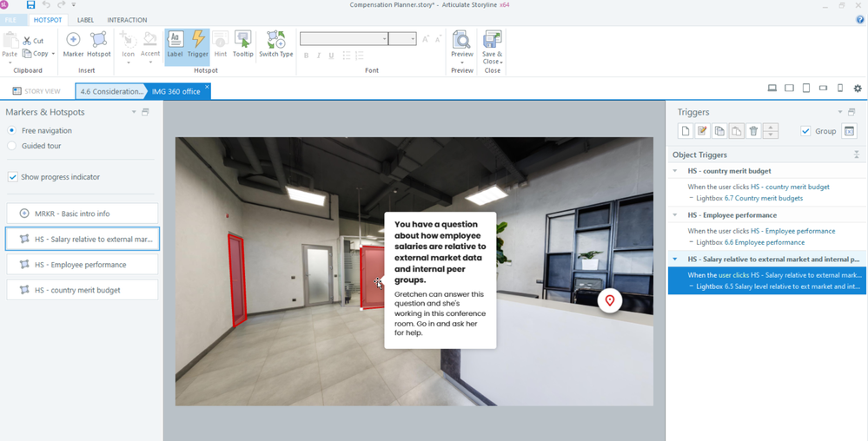Toggle the Group checkbox in Triggers

click(x=805, y=131)
